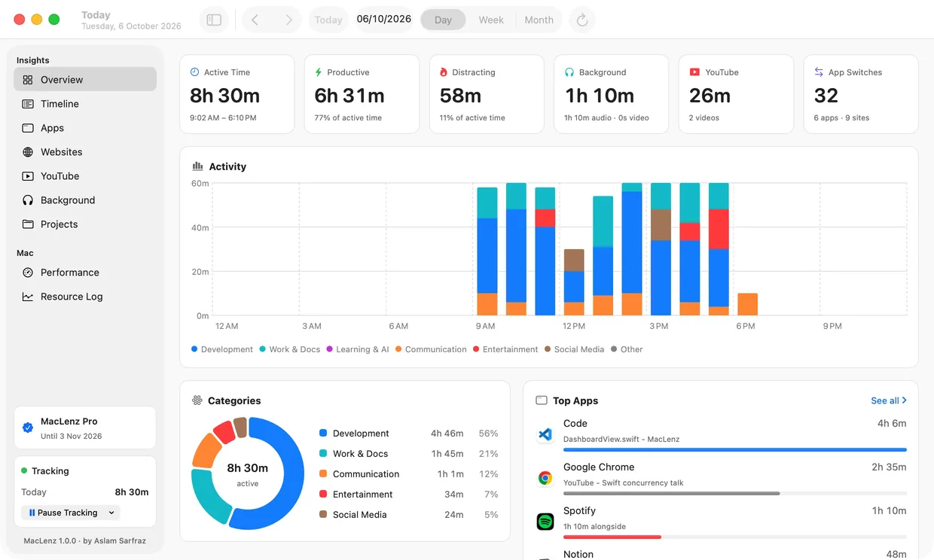Click the MacLenz Pro license card
The width and height of the screenshot is (934, 560).
click(x=85, y=428)
